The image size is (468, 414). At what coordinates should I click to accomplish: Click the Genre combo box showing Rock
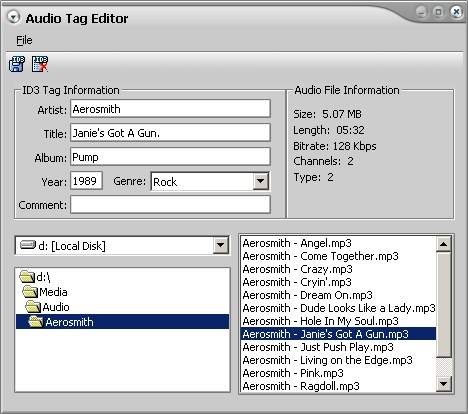click(210, 181)
